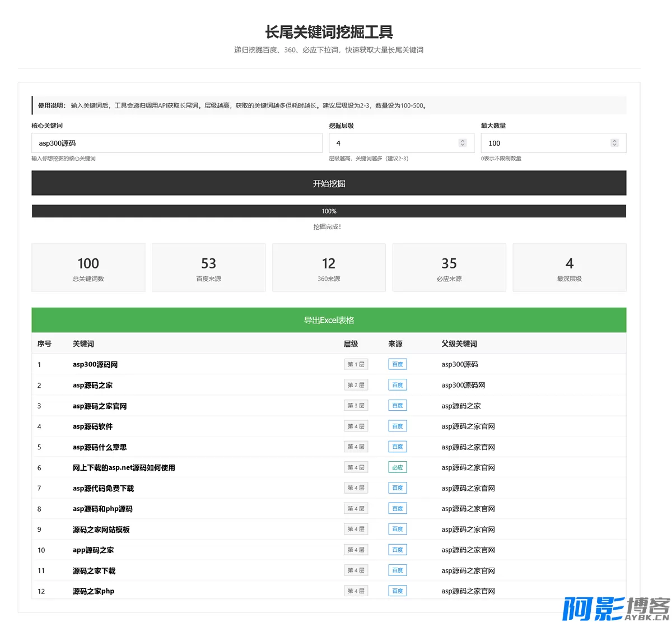Click the 关键词 column header
Image resolution: width=672 pixels, height=622 pixels.
pos(83,344)
